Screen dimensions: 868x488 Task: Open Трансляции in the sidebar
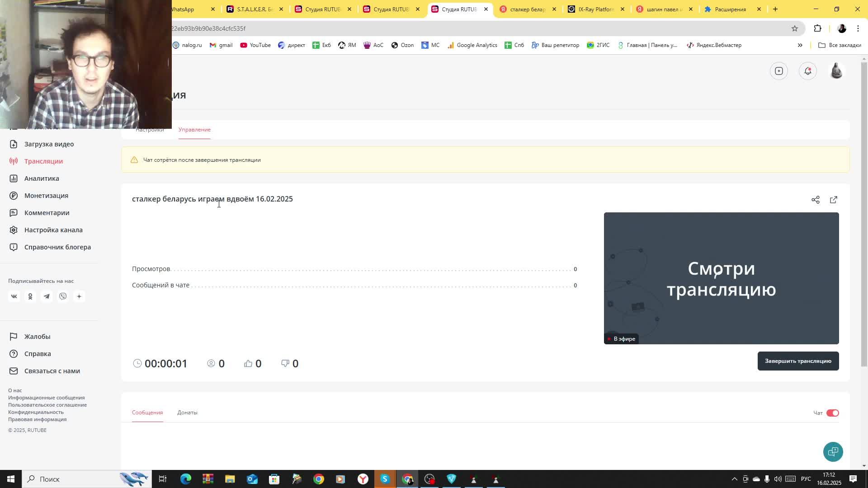coord(43,161)
